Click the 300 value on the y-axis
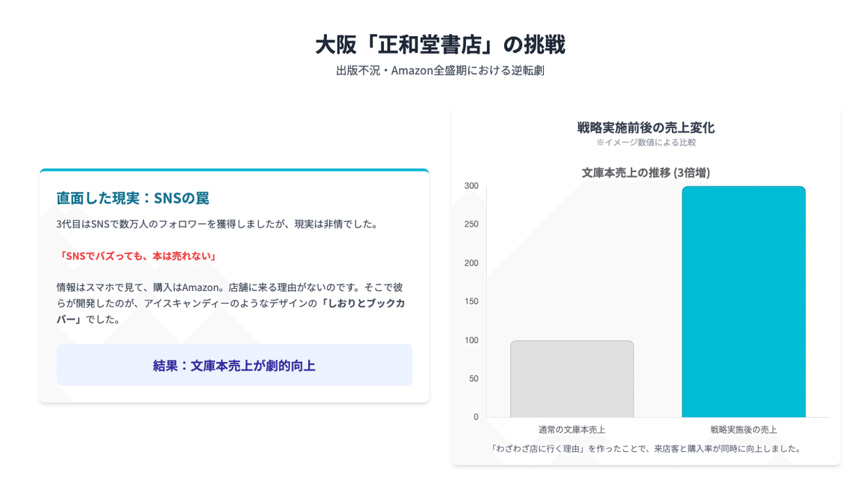The image size is (868, 488). (471, 185)
